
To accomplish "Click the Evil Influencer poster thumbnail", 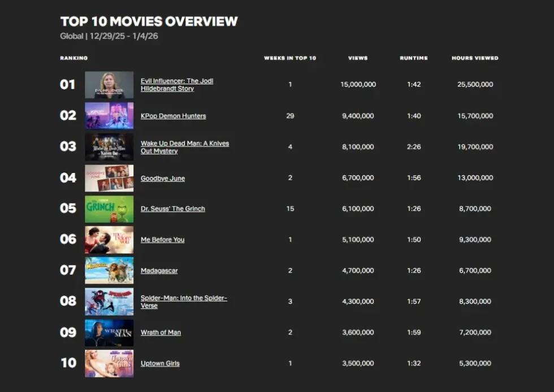I will (109, 85).
